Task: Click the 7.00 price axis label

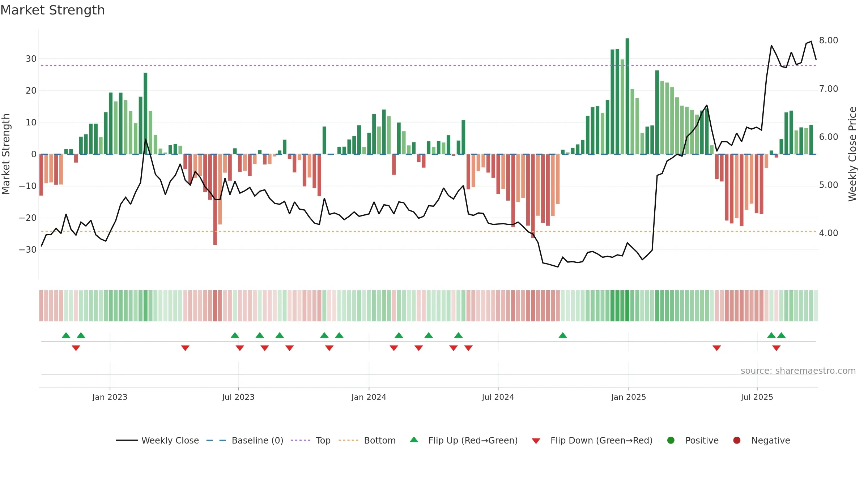Action: [x=829, y=89]
